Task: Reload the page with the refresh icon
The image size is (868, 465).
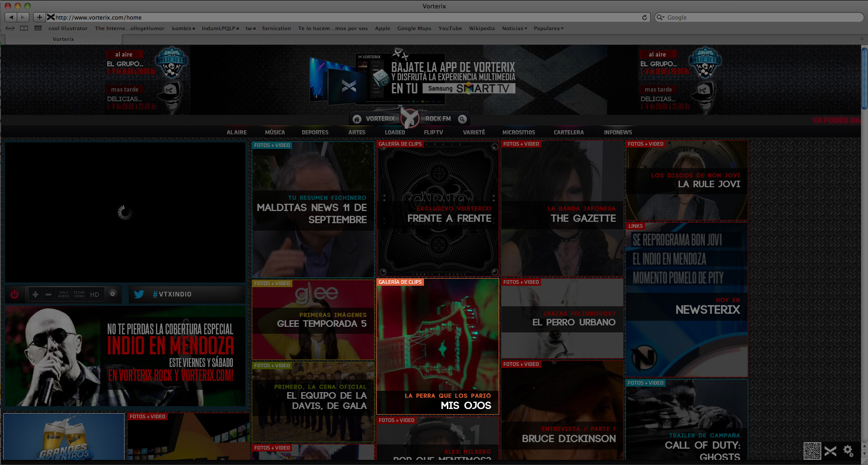Action: [x=645, y=17]
